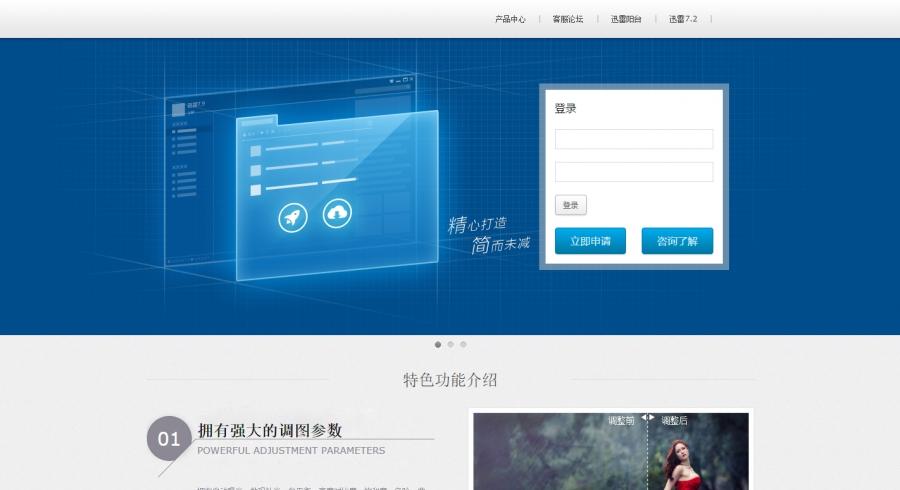Click the before/after divider arrows on the photo

(647, 417)
